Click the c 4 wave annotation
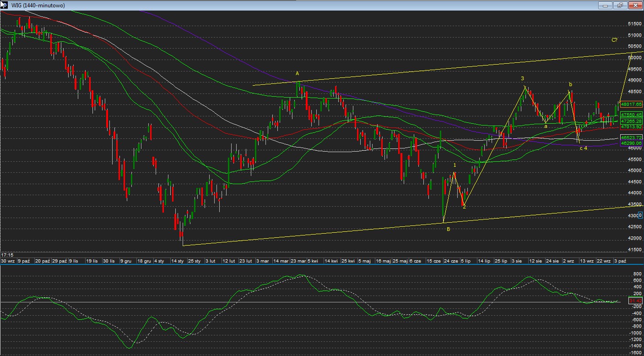This screenshot has width=644, height=356. click(584, 148)
